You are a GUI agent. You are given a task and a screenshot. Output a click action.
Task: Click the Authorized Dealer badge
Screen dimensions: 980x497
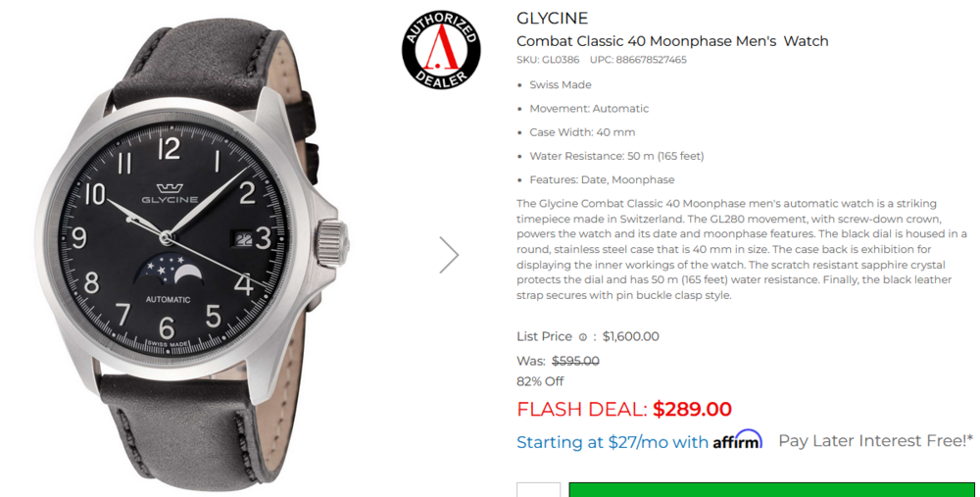(441, 49)
